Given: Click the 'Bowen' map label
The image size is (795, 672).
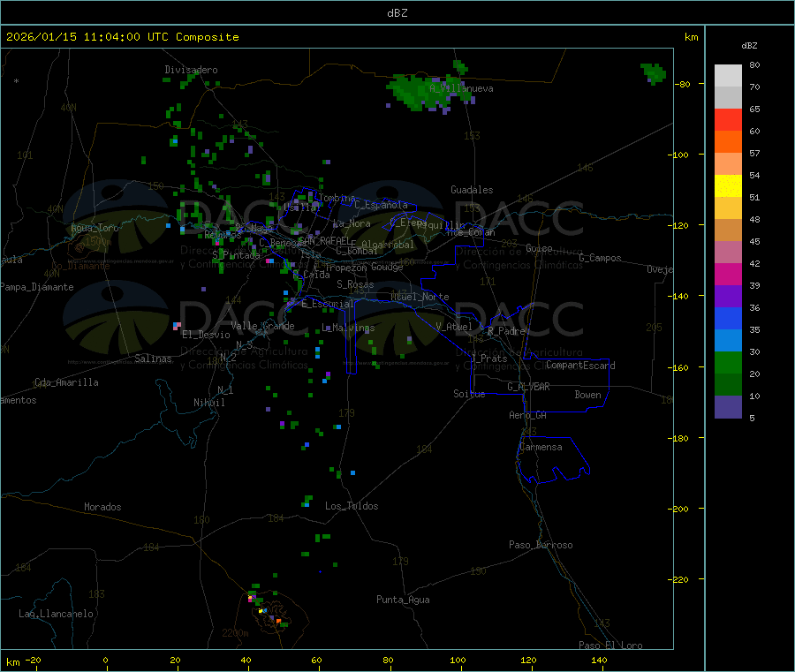Looking at the screenshot, I should pos(588,396).
